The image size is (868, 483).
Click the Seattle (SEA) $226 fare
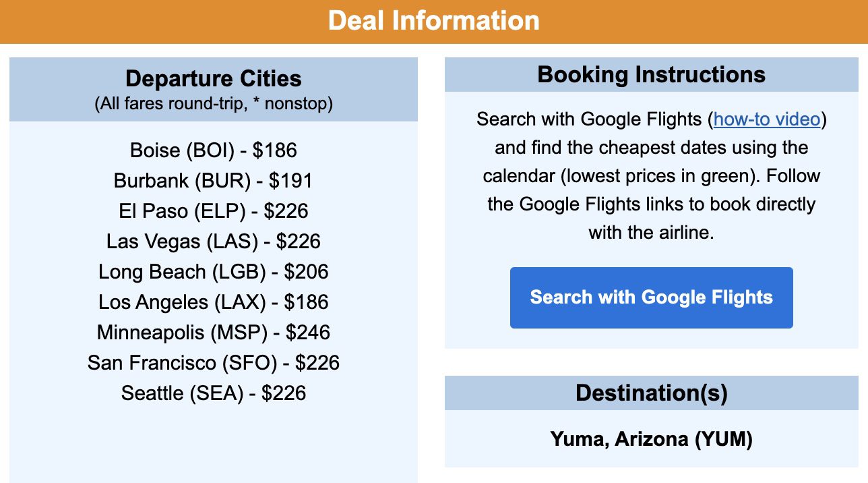click(213, 393)
